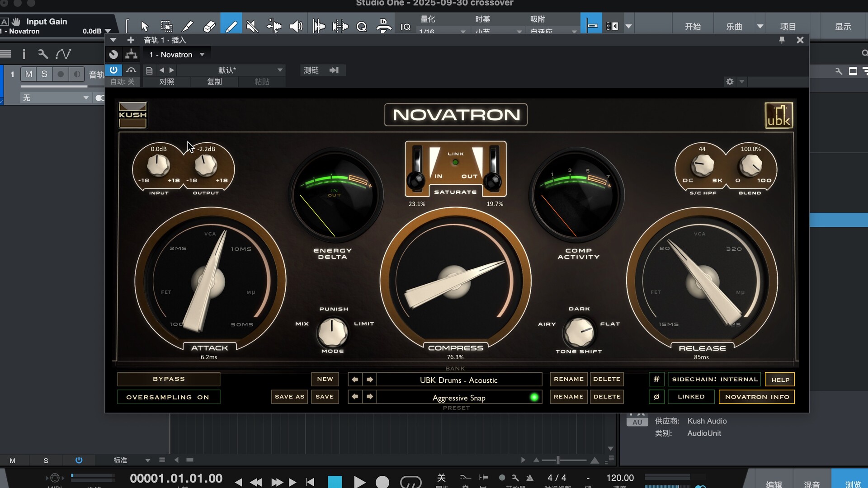Screen dimensions: 868x488
Task: Open the 1 - Novatron device dropdown
Action: click(x=202, y=55)
